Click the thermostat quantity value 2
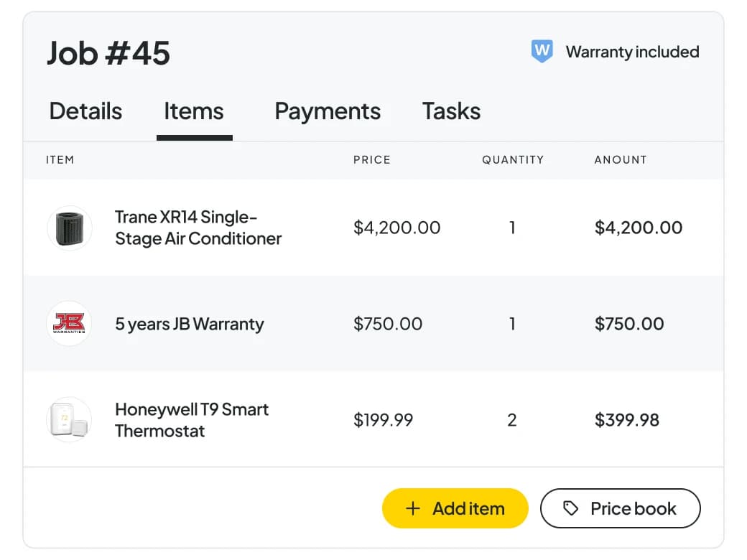The image size is (747, 560). tap(512, 420)
